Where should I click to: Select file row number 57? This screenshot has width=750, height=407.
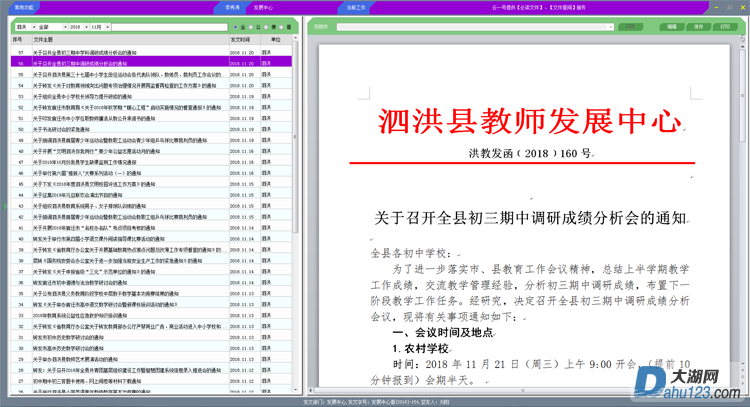click(151, 52)
